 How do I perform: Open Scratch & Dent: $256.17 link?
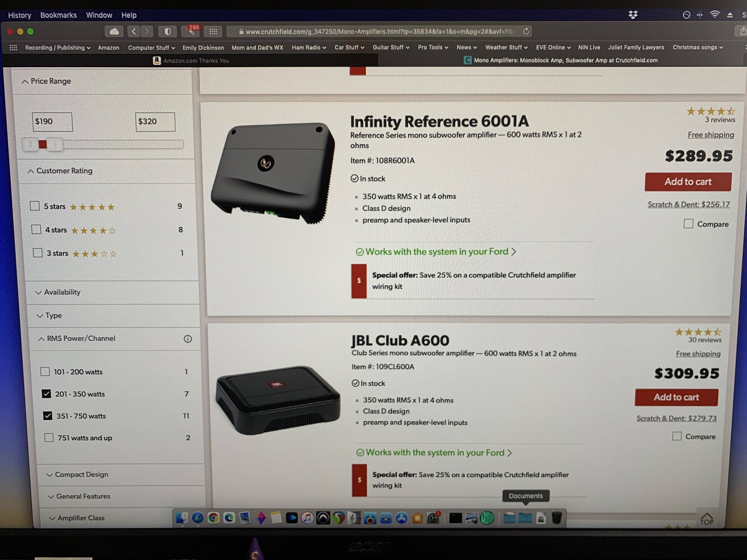(x=688, y=205)
